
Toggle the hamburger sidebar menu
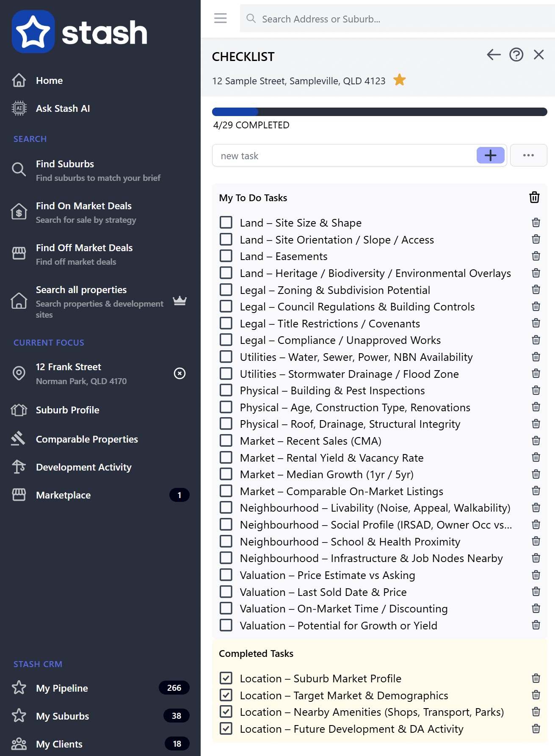coord(220,18)
